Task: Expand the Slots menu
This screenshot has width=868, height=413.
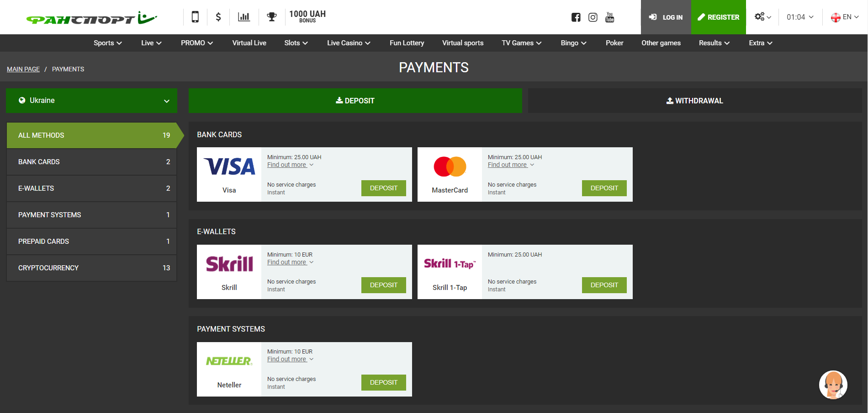Action: click(x=296, y=43)
